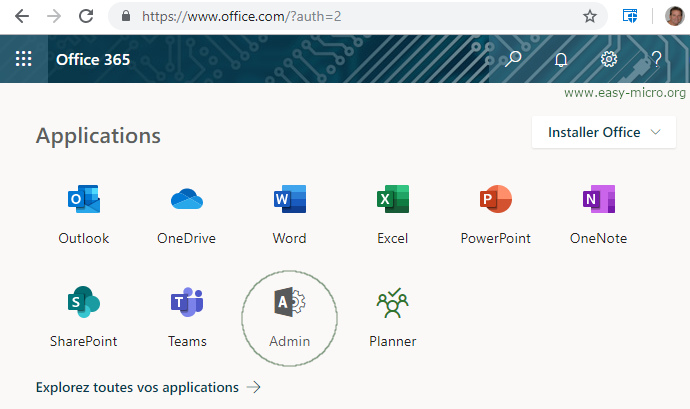This screenshot has height=409, width=690.
Task: Launch Microsoft Teams
Action: 187,317
